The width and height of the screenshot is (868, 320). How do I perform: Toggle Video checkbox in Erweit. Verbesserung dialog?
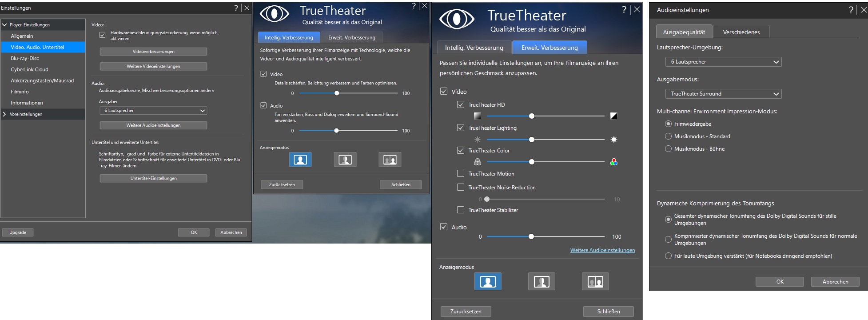[443, 91]
